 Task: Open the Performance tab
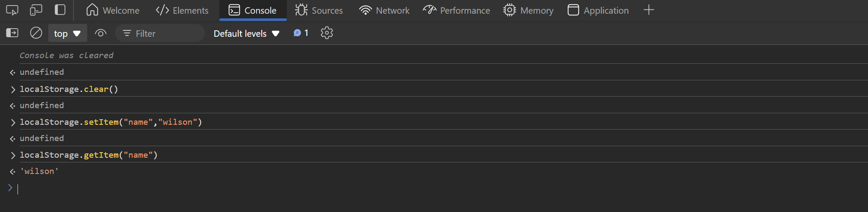(456, 10)
